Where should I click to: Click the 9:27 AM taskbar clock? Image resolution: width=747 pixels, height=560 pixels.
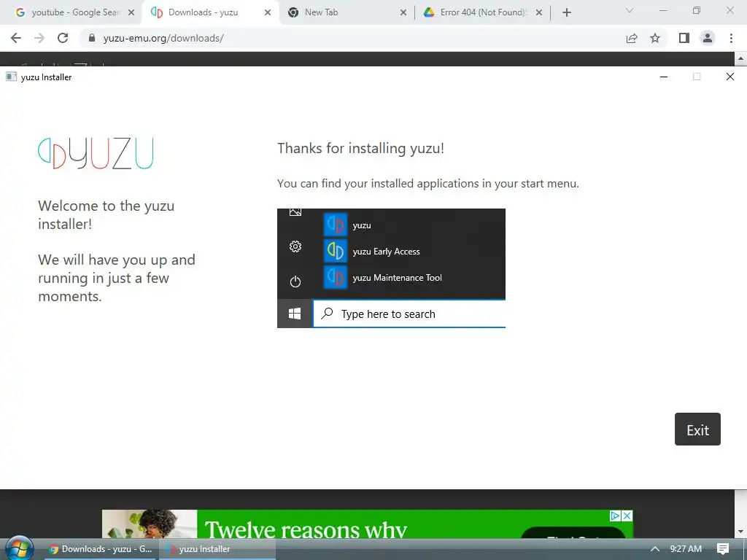pos(686,549)
